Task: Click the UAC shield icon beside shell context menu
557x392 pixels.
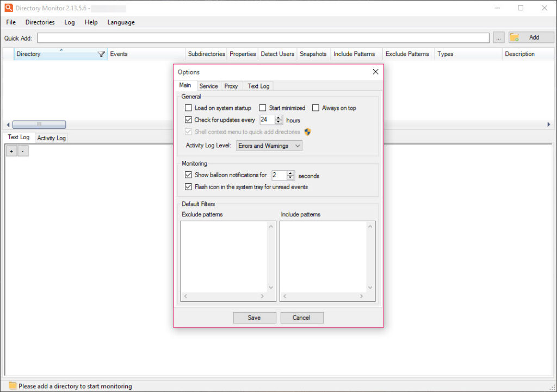Action: [308, 132]
